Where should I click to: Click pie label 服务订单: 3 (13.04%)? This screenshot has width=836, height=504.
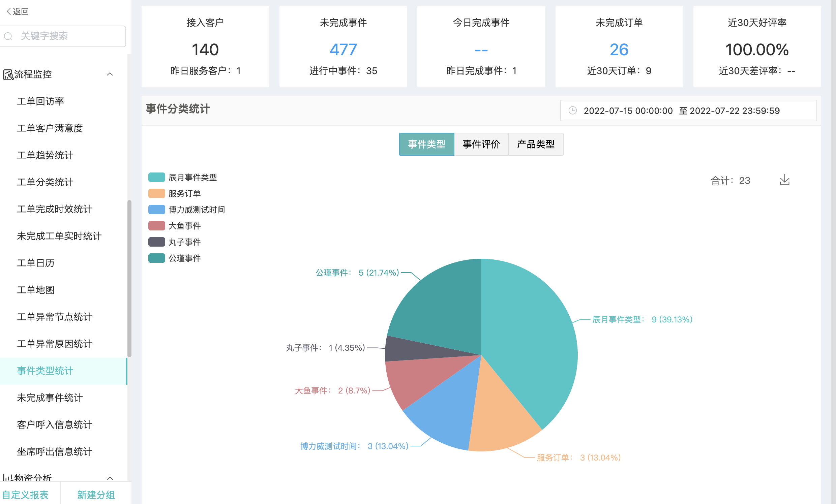click(x=578, y=458)
